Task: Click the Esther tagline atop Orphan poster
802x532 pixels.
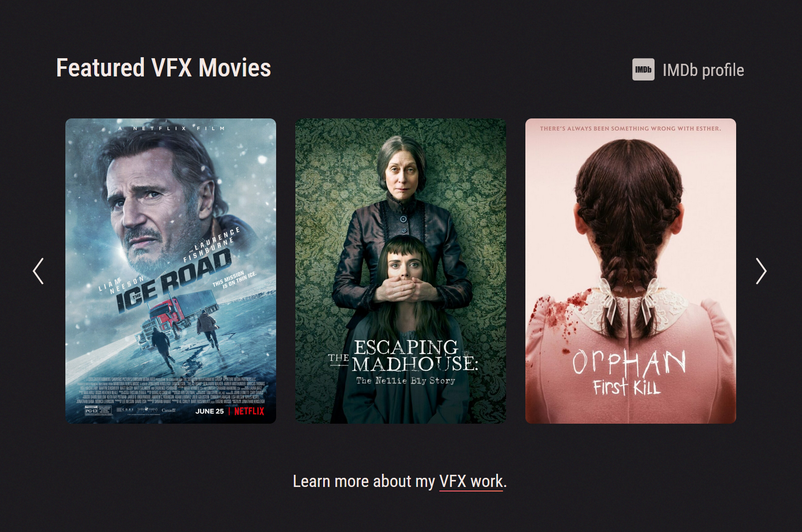Action: click(630, 129)
